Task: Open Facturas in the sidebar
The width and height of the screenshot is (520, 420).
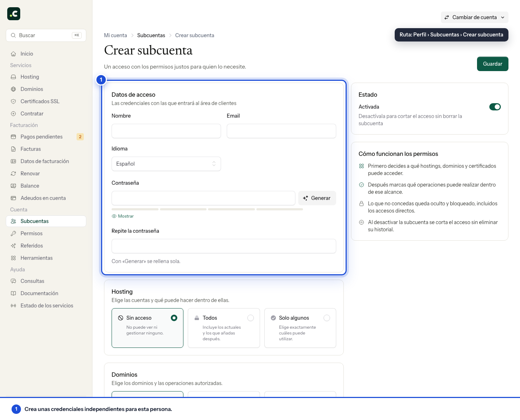Action: (x=46, y=149)
